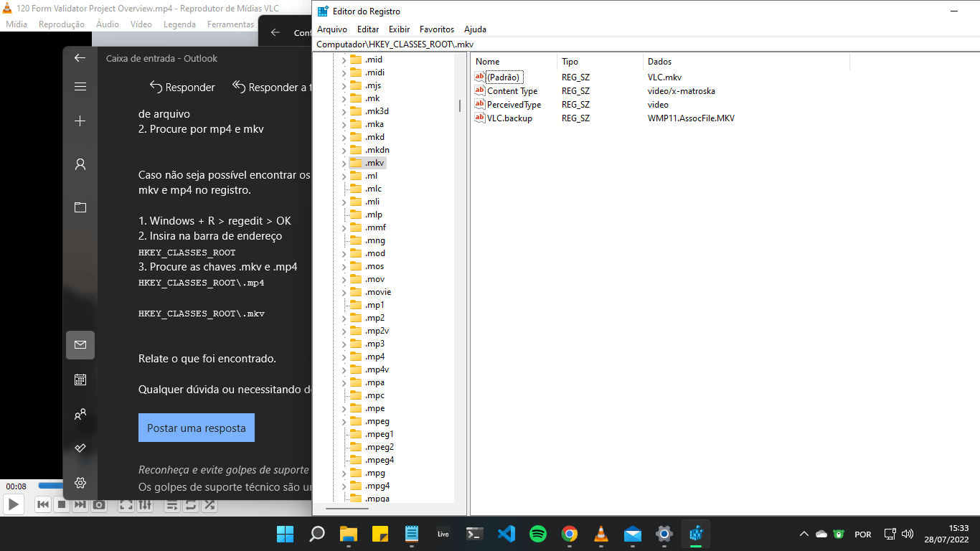The image size is (980, 551).
Task: Open Editar menu in Registry Editor
Action: click(x=368, y=29)
